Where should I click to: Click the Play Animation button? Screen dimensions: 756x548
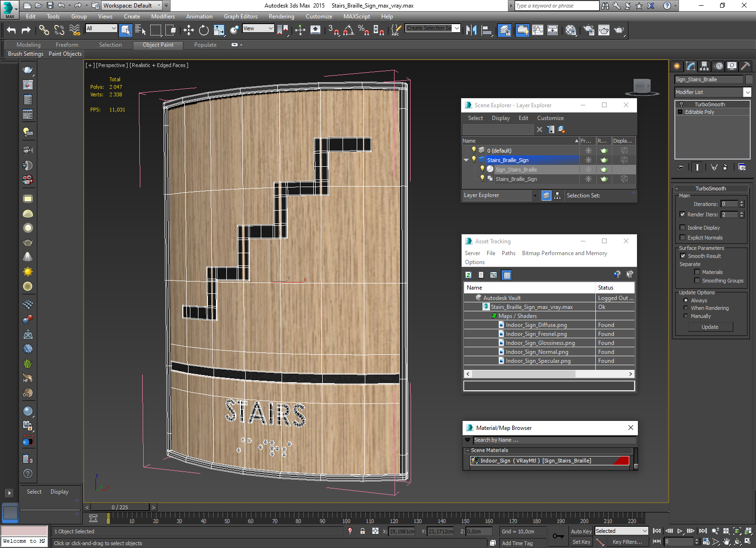(680, 531)
